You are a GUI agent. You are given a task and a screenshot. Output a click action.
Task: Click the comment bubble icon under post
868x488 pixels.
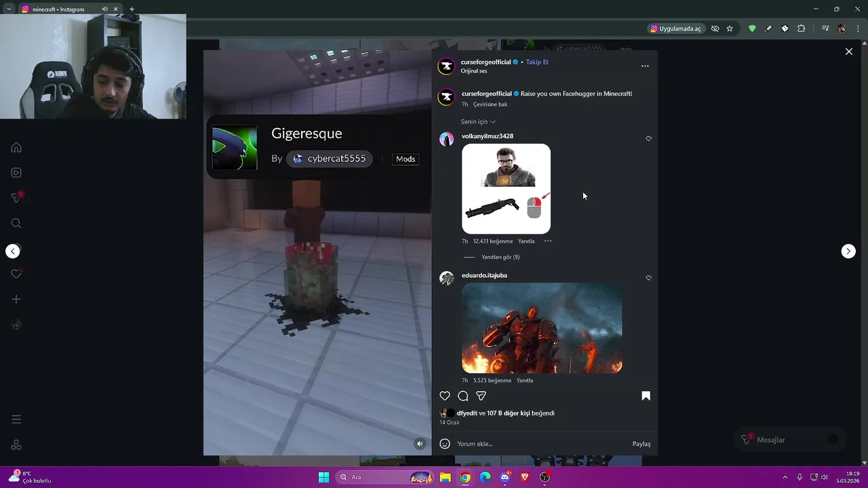463,396
